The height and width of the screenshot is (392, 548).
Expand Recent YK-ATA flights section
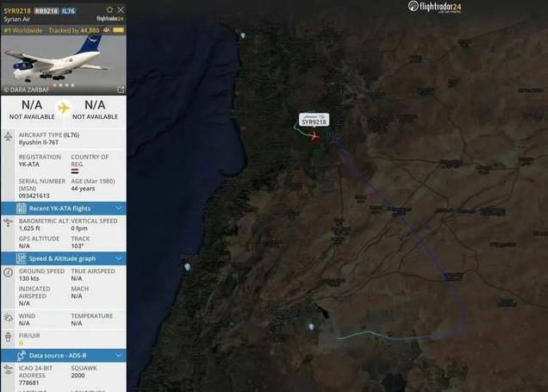64,208
